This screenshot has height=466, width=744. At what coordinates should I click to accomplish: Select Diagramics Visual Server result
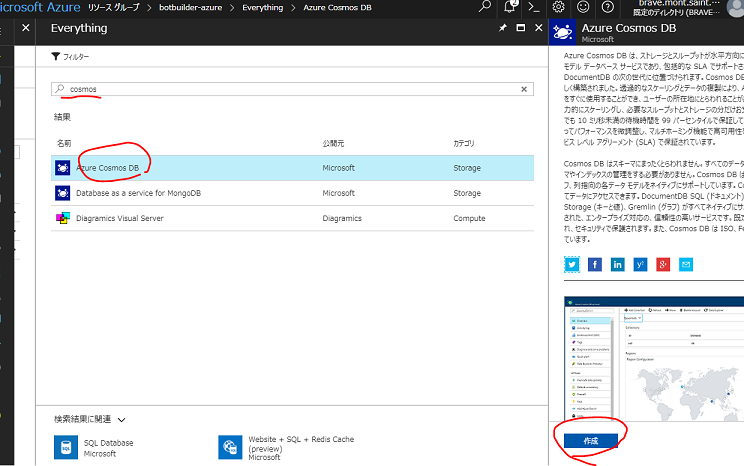coord(292,218)
